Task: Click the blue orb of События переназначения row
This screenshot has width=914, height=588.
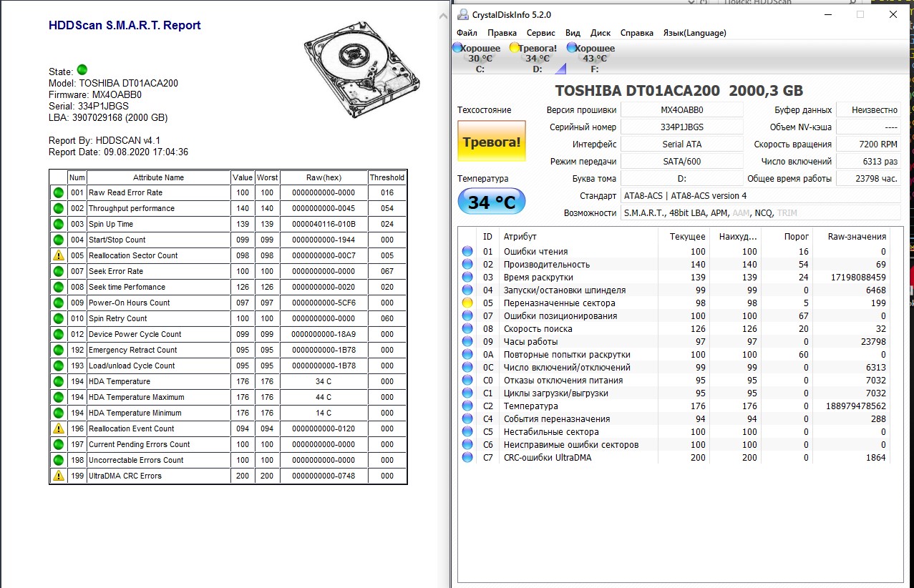Action: click(x=467, y=419)
